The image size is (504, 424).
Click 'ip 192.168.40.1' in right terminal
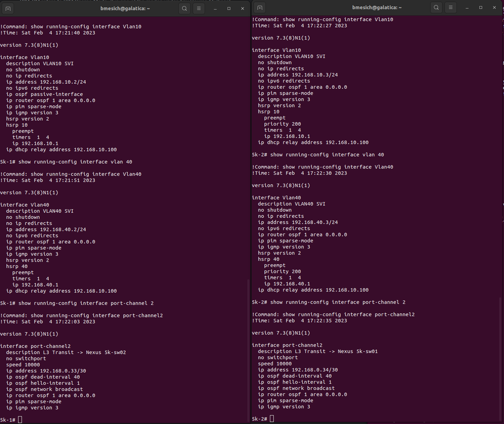[287, 284]
